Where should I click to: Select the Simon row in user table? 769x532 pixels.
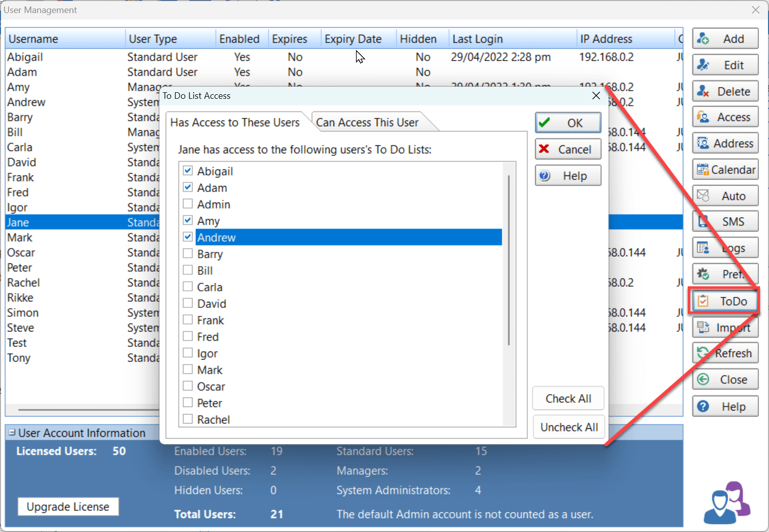[x=83, y=313]
